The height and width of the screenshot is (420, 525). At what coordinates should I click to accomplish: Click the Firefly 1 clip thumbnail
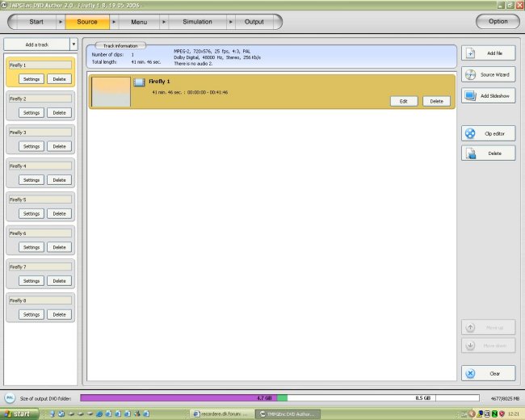point(111,92)
